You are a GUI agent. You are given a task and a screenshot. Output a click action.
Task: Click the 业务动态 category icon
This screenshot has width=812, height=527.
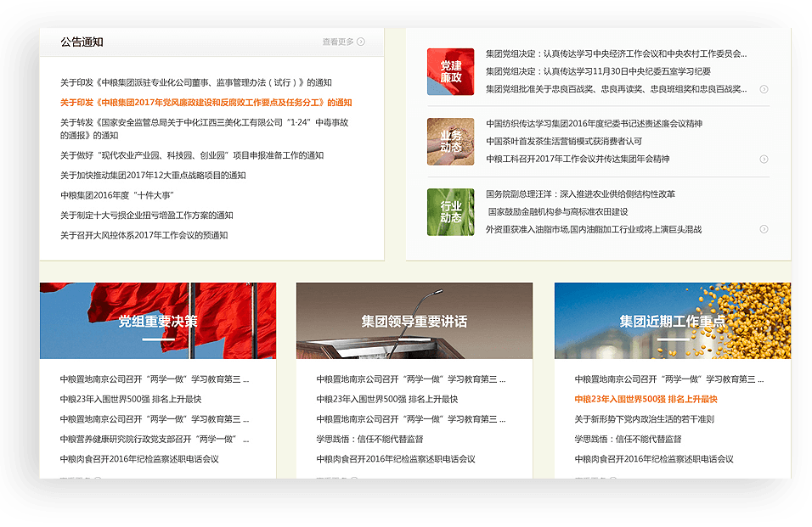coord(450,141)
